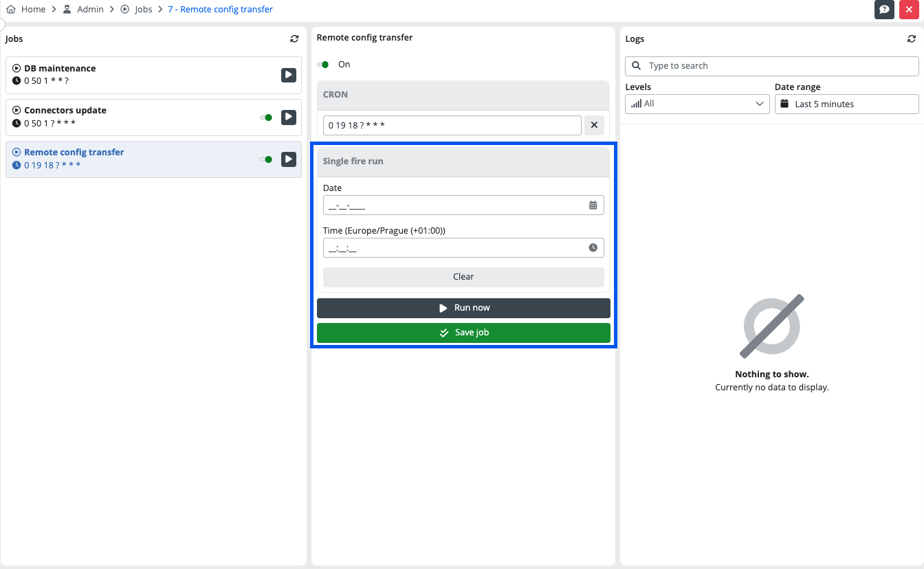The width and height of the screenshot is (924, 569).
Task: Click the green Save job button
Action: click(x=463, y=333)
